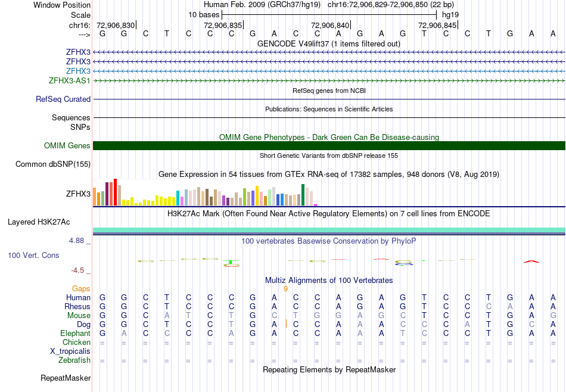This screenshot has width=566, height=392.
Task: Click the -4.5 PhyloP lower scale value
Action: [x=77, y=270]
